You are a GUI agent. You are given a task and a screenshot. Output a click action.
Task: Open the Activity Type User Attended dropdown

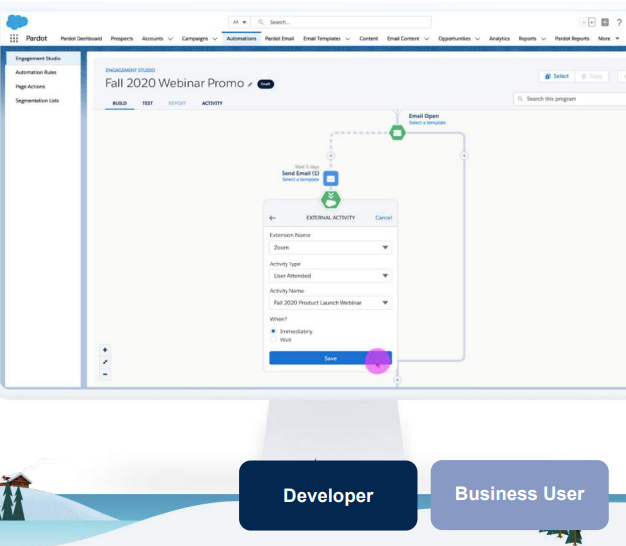click(x=331, y=276)
